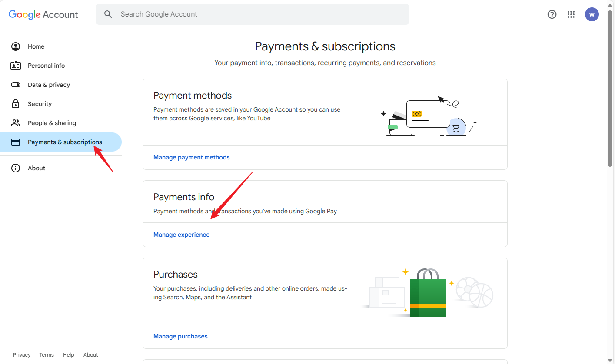Screen dimensions: 615x364
Task: Open Manage payment methods link
Action: (x=191, y=157)
